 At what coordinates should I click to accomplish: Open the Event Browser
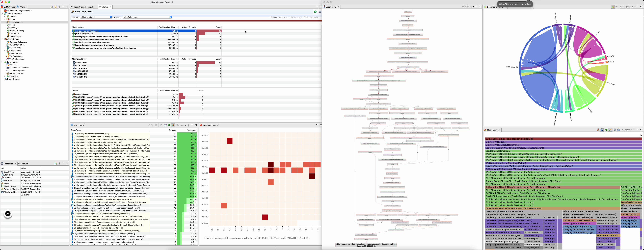pos(13,79)
